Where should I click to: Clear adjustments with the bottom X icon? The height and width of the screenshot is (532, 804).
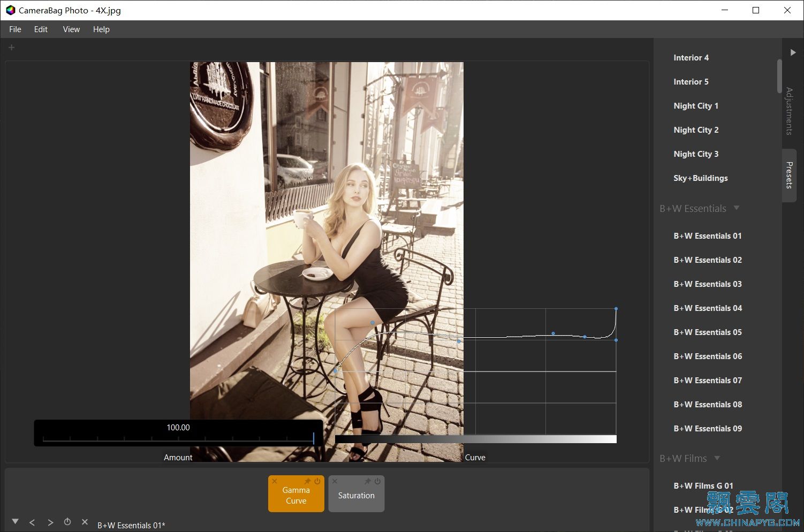coord(85,522)
